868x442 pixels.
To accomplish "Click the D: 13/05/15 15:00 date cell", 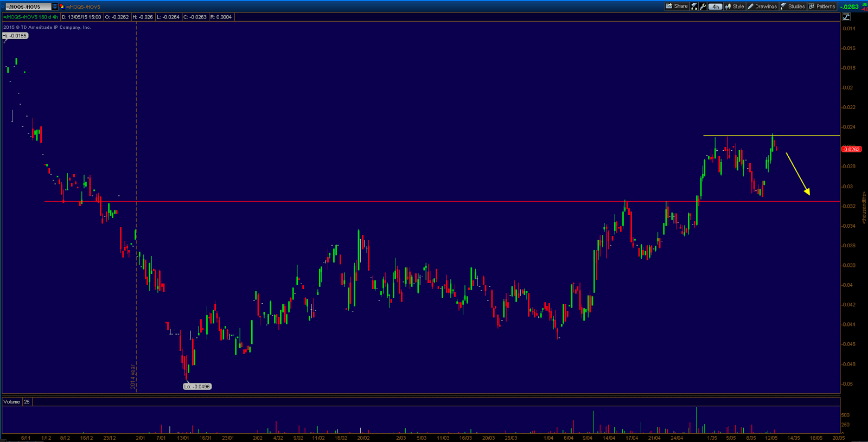I will click(x=81, y=17).
